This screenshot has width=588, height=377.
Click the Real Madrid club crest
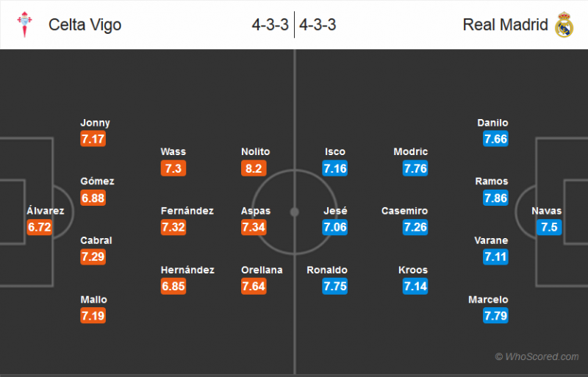coord(564,25)
